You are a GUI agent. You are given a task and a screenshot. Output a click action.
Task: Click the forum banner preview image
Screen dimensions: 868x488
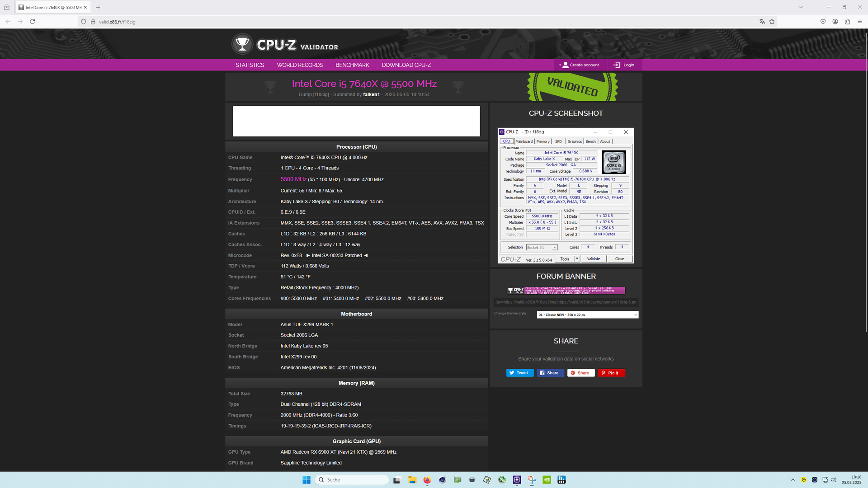tap(566, 291)
